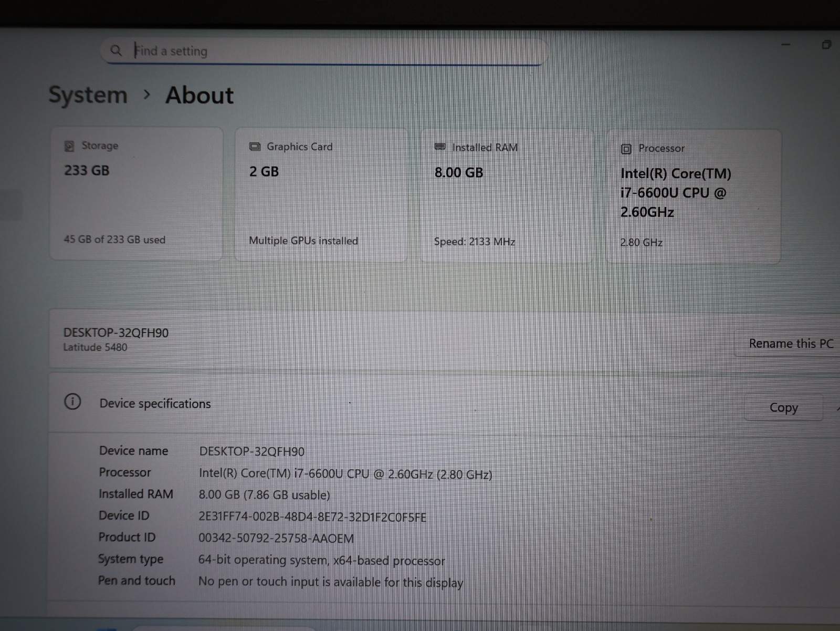Image resolution: width=840 pixels, height=631 pixels.
Task: Click the System type label
Action: pyautogui.click(x=131, y=559)
